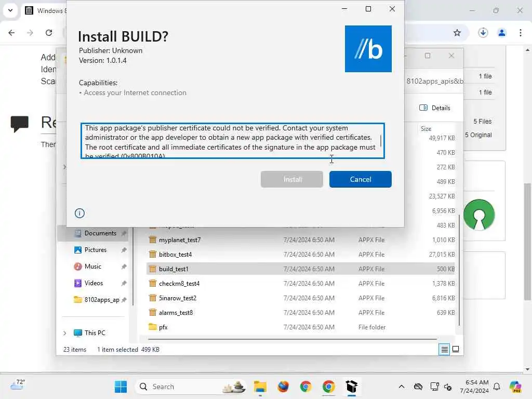The image size is (532, 399).
Task: Expand This PC tree node
Action: [x=65, y=333]
